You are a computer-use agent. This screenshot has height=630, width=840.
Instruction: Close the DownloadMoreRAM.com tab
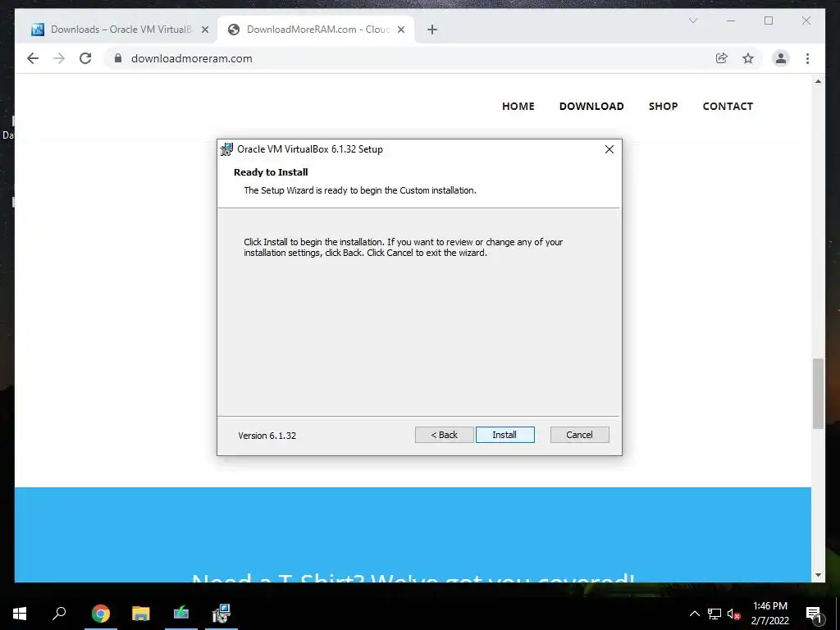pos(400,30)
